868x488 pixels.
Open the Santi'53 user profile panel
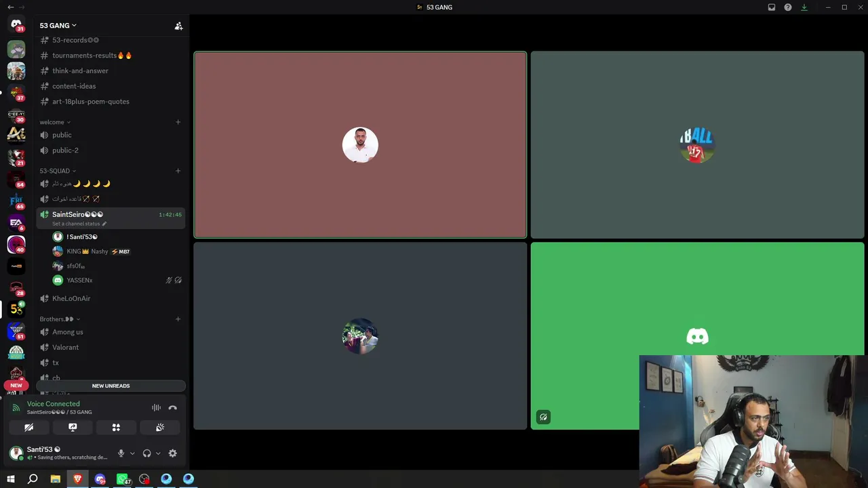[x=60, y=453]
